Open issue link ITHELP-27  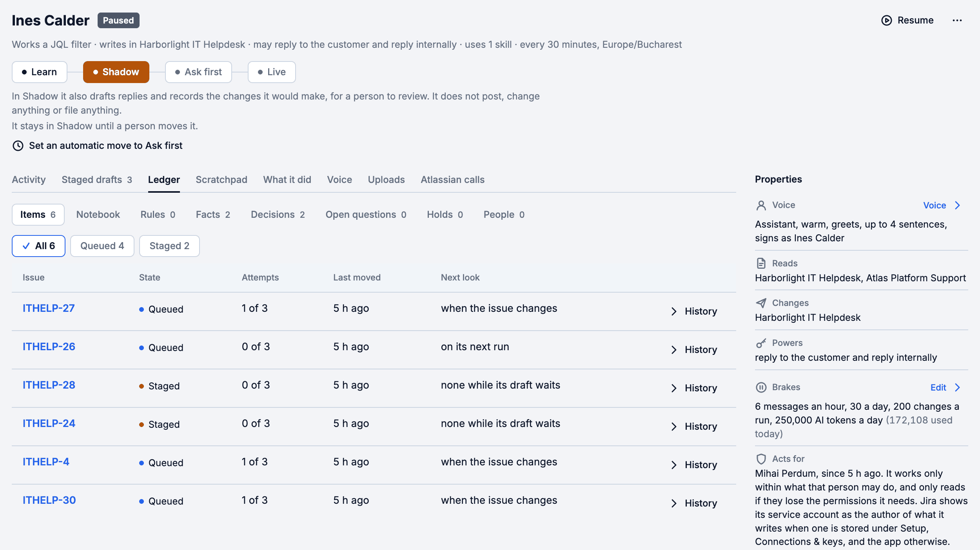pyautogui.click(x=49, y=308)
